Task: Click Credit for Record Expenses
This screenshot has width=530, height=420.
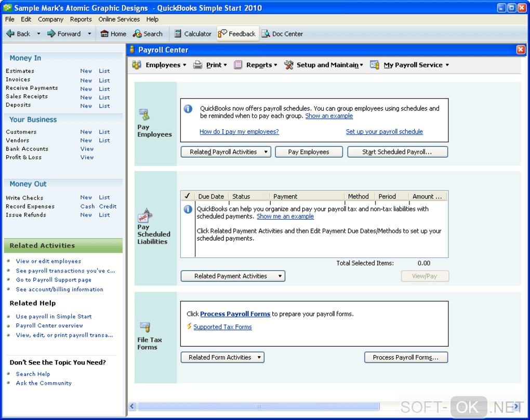Action: pyautogui.click(x=108, y=206)
